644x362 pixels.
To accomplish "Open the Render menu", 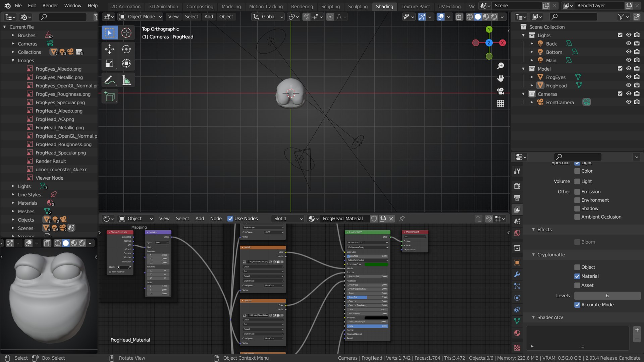I will (50, 6).
